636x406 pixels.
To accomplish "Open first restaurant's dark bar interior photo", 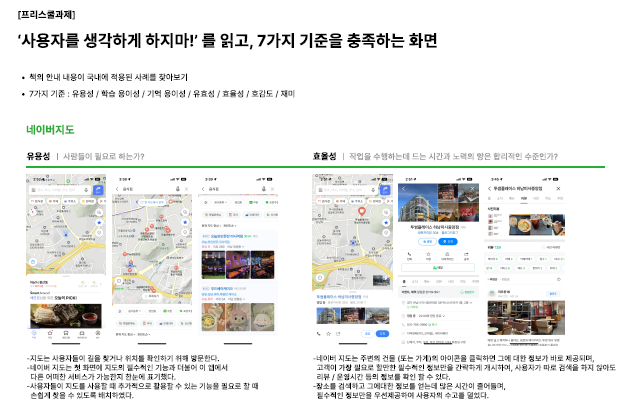I will (x=213, y=264).
